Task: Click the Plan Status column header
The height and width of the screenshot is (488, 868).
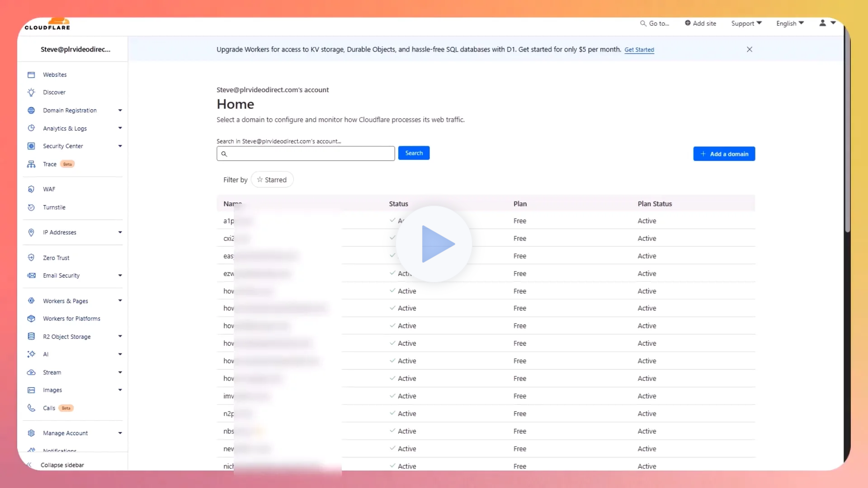Action: click(x=655, y=204)
